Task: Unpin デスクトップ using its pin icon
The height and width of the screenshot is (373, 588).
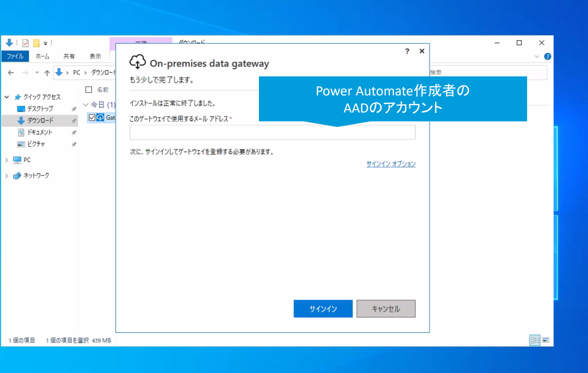Action: (x=74, y=109)
